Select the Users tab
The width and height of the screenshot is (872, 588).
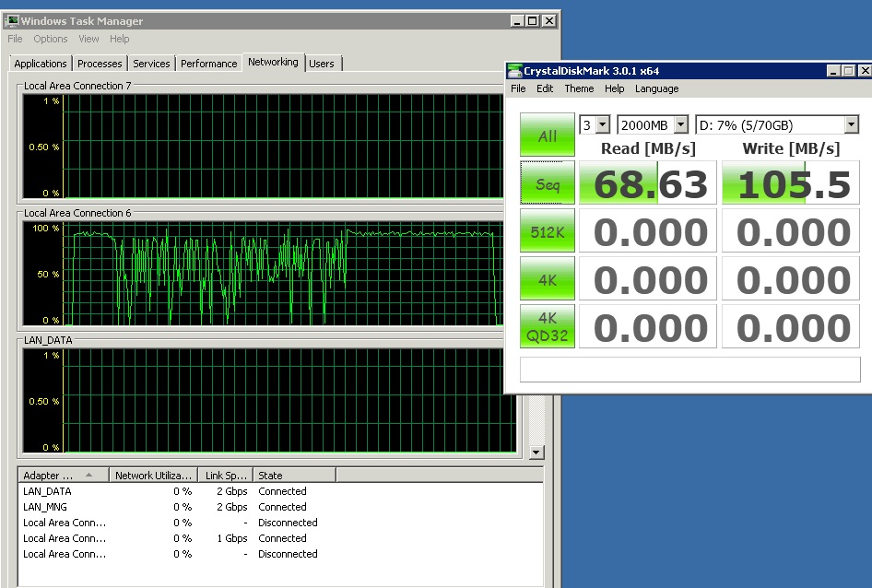click(322, 64)
